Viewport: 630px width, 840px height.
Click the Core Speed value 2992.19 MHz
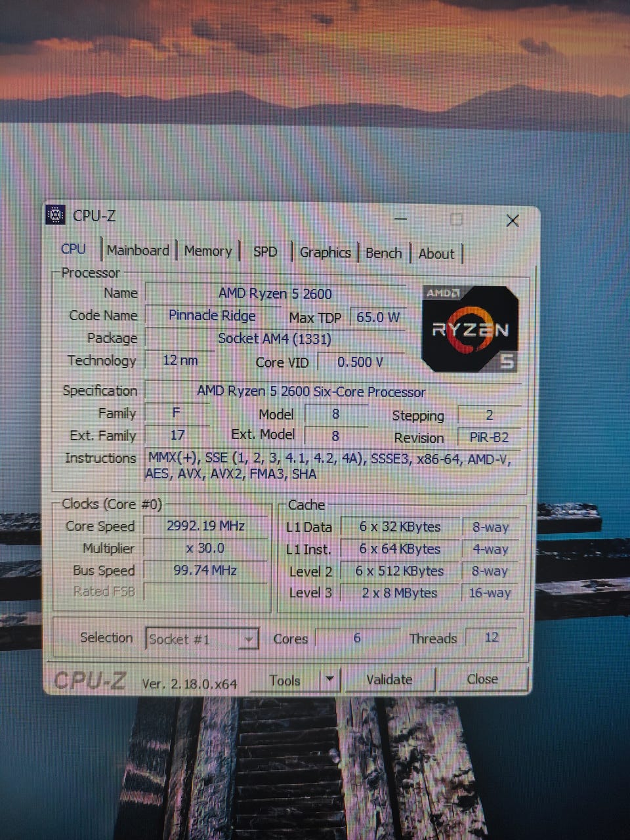coord(205,526)
